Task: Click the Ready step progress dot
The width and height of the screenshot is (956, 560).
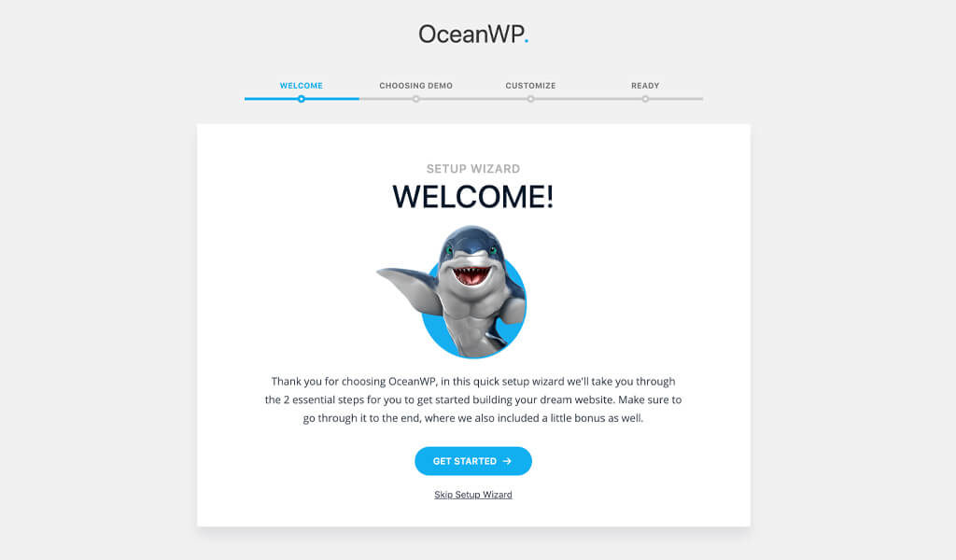Action: click(645, 99)
